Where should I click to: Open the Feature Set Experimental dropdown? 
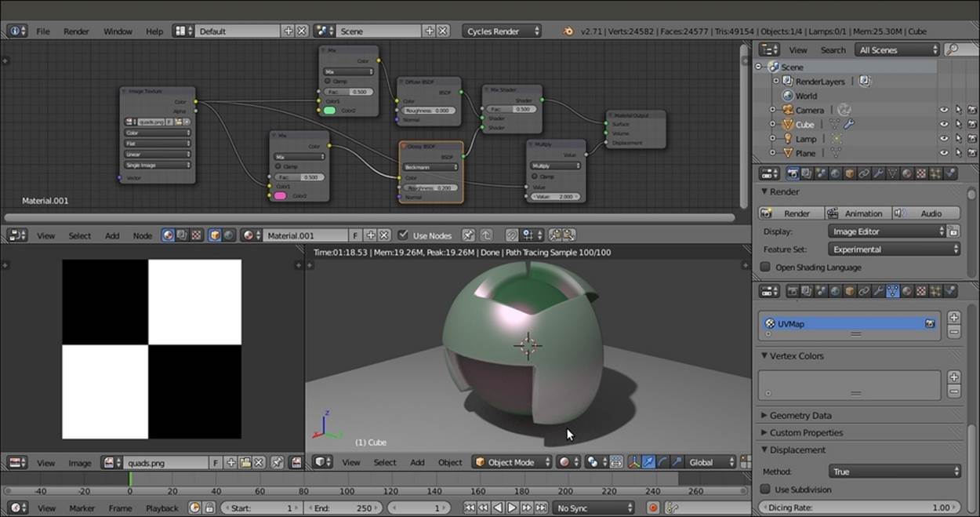(894, 249)
